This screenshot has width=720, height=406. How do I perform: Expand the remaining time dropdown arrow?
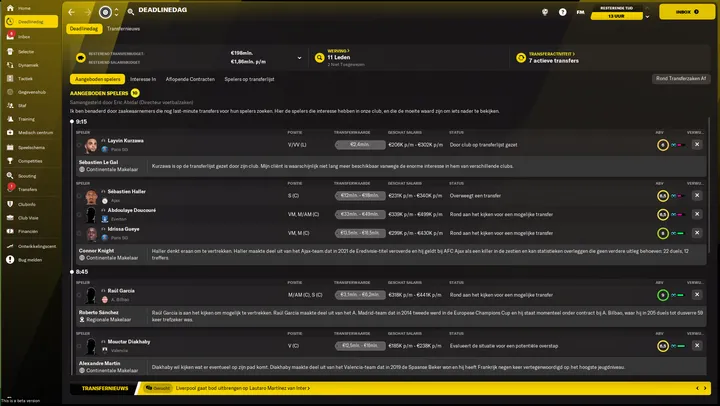tap(647, 17)
